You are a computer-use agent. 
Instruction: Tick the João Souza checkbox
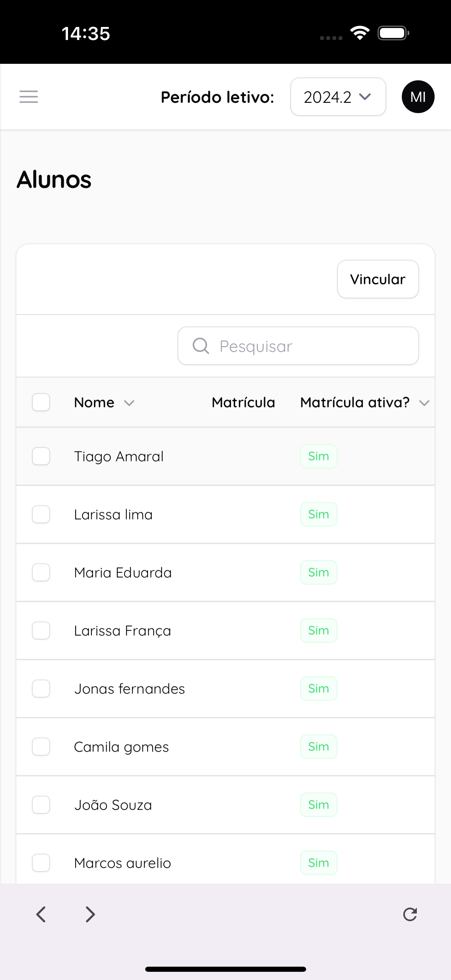[x=41, y=805]
